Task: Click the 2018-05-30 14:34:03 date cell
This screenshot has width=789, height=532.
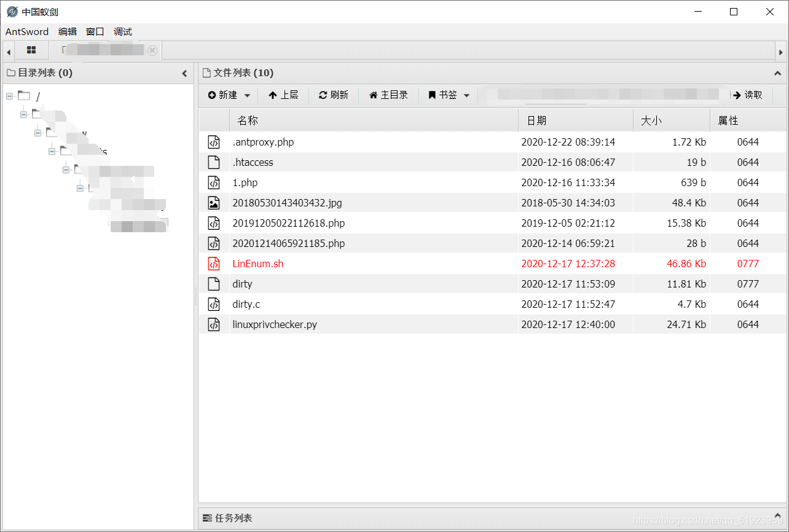Action: pyautogui.click(x=568, y=203)
